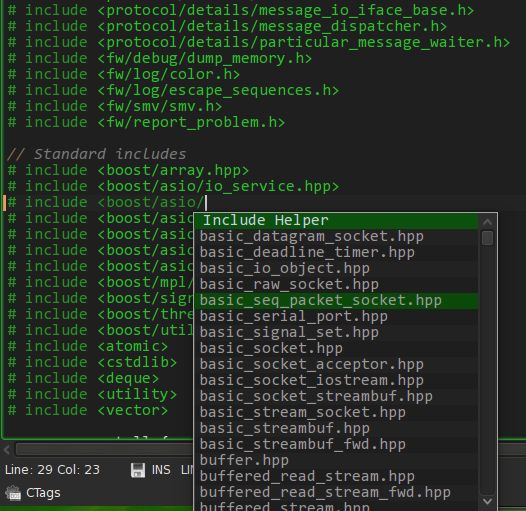Click popup scrollbar down arrow
Image resolution: width=526 pixels, height=511 pixels.
[487, 501]
